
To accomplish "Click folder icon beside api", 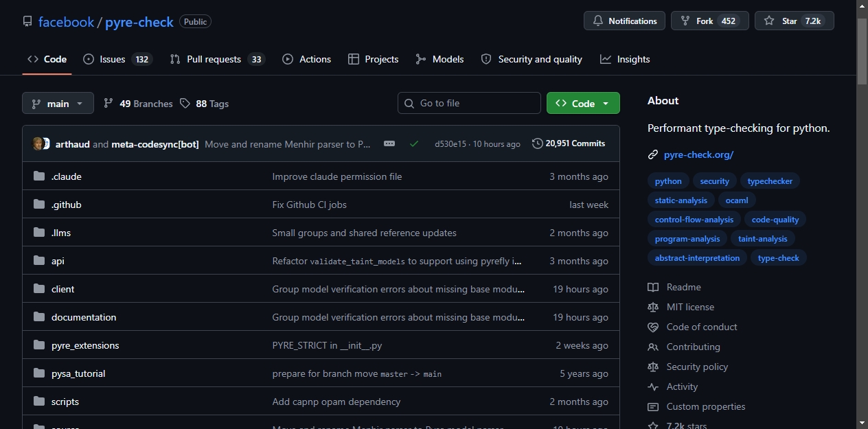I will coord(39,261).
